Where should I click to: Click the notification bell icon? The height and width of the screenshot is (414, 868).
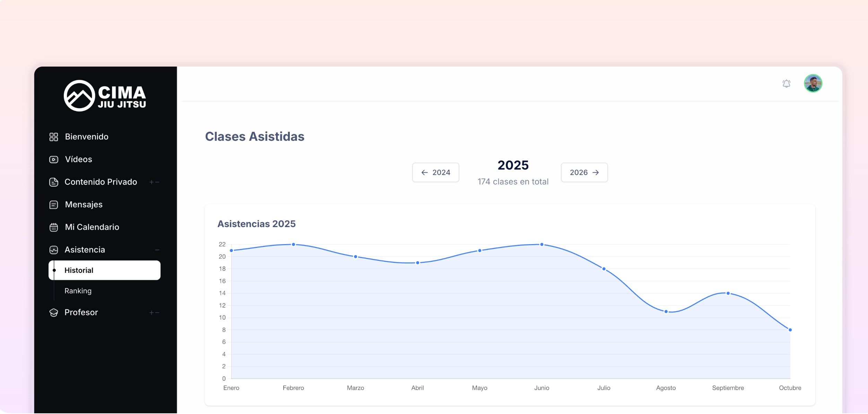[786, 84]
